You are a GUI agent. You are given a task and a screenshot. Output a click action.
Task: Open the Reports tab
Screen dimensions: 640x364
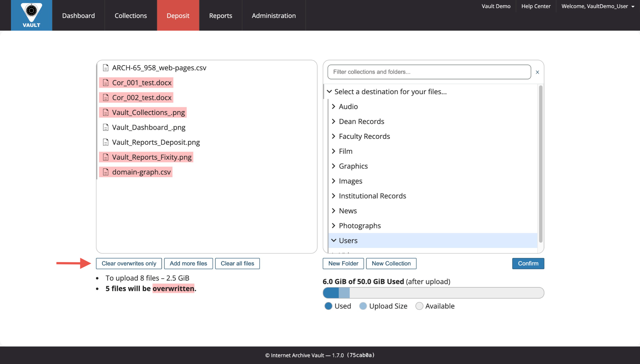(x=220, y=16)
